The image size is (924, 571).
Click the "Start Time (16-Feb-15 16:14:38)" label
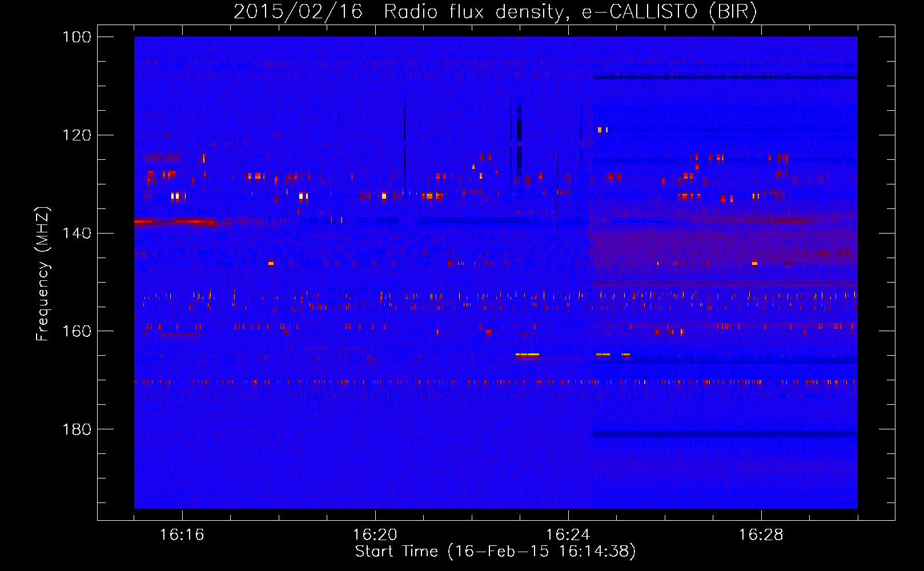pyautogui.click(x=495, y=552)
